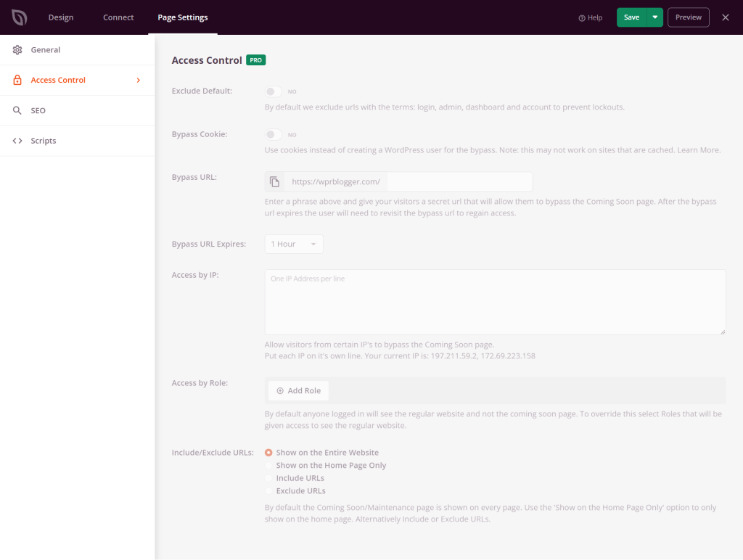The image size is (743, 560).
Task: Click the PRO badge next to Access Control
Action: click(x=256, y=60)
